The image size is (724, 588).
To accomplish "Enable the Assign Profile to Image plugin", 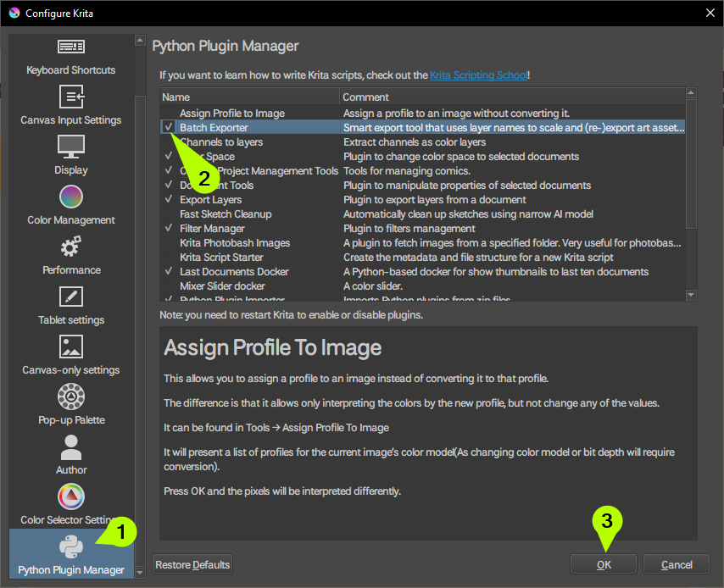I will coord(169,113).
